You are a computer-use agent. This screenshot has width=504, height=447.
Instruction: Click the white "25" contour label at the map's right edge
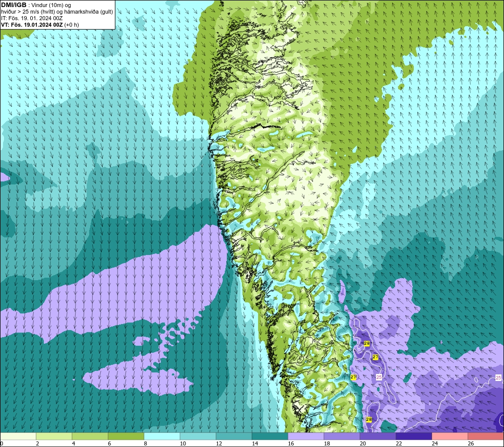click(x=498, y=377)
